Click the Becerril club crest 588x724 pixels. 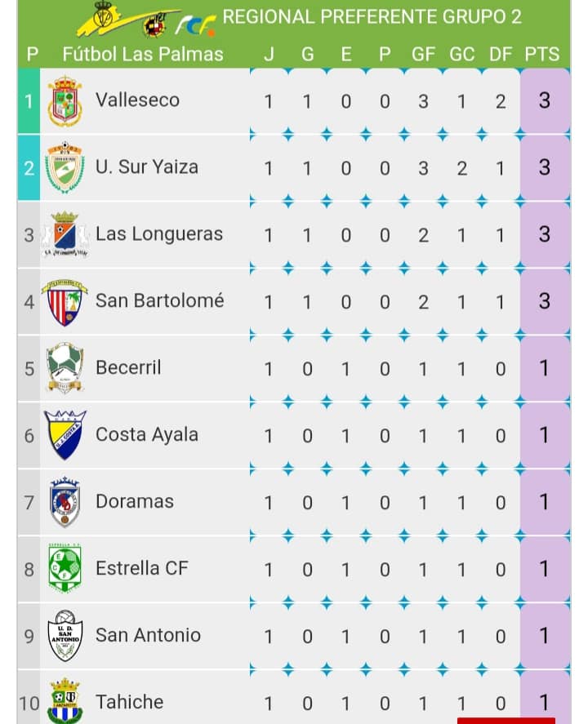65,368
